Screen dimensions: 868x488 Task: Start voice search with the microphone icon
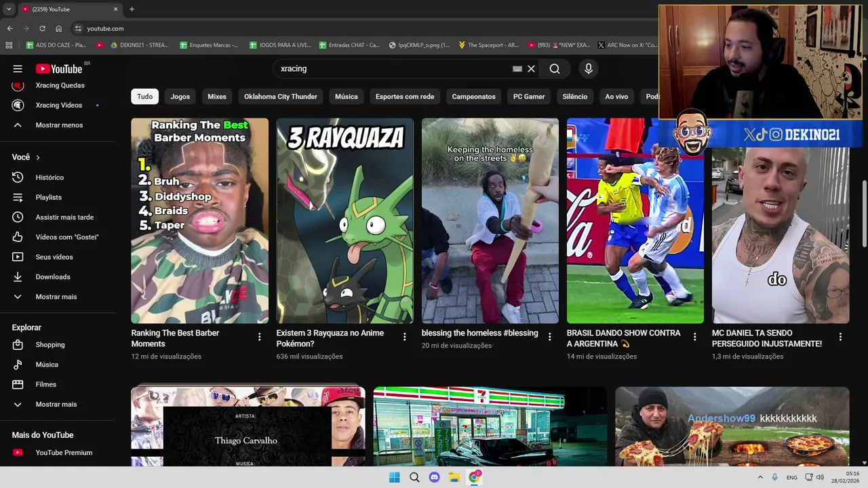pyautogui.click(x=589, y=68)
